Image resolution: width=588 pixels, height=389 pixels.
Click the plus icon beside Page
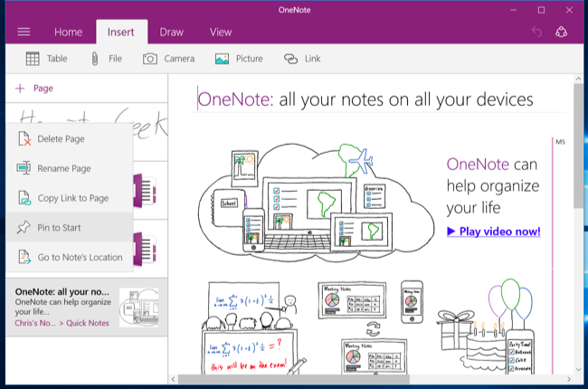coord(20,89)
